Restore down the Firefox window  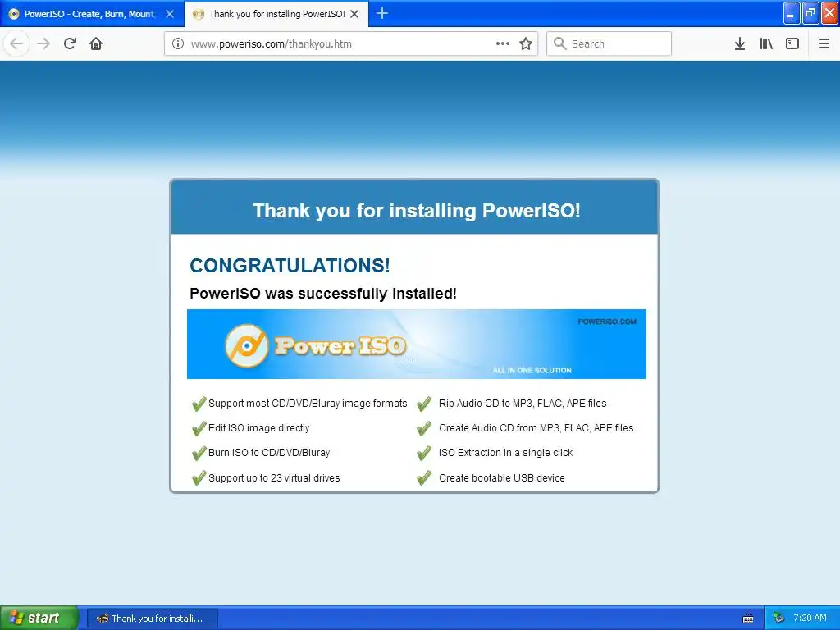(810, 13)
